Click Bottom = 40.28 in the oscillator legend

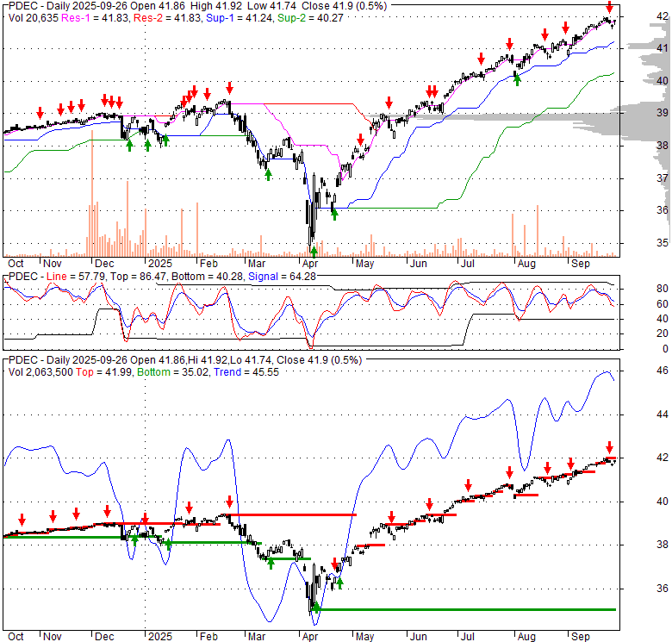coord(208,277)
